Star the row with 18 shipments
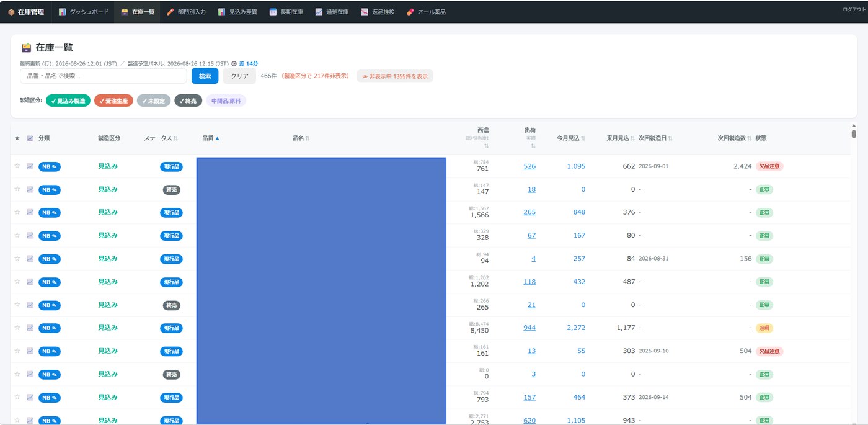The height and width of the screenshot is (425, 868). [17, 189]
